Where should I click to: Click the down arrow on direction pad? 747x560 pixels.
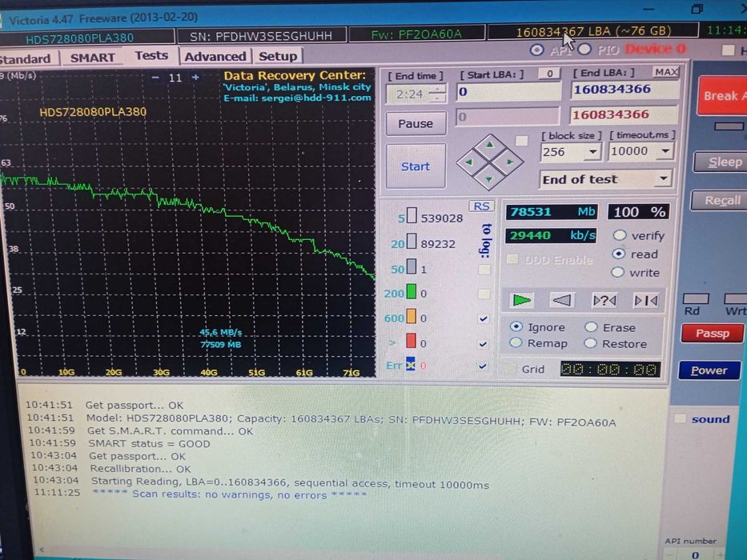pyautogui.click(x=489, y=179)
